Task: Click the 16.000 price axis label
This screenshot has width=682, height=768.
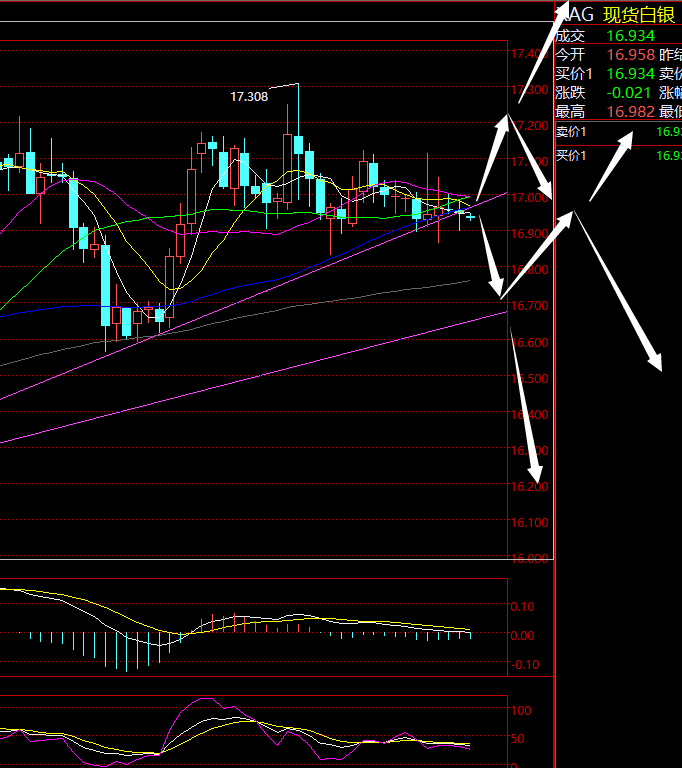Action: (x=529, y=558)
